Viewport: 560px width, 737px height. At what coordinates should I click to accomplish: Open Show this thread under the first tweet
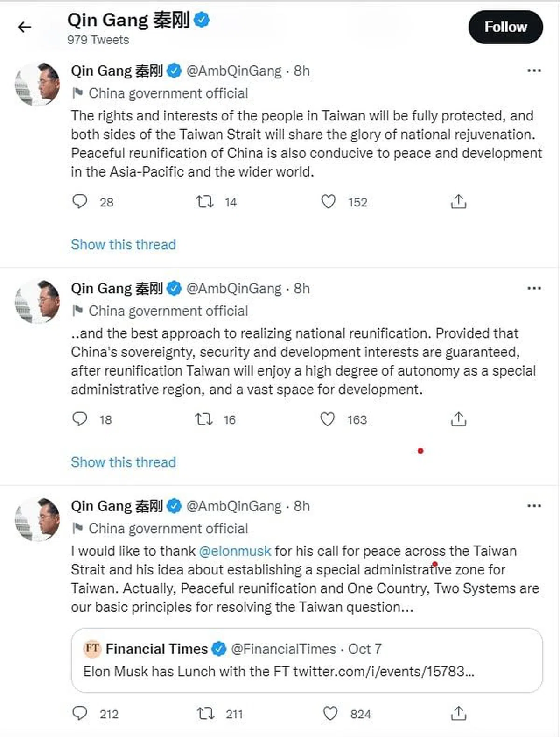pyautogui.click(x=123, y=244)
